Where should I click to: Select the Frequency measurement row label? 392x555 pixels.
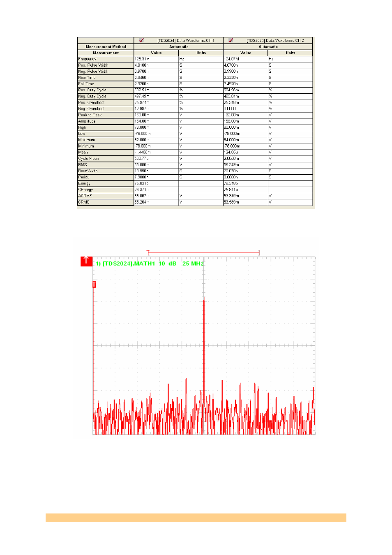(x=106, y=59)
